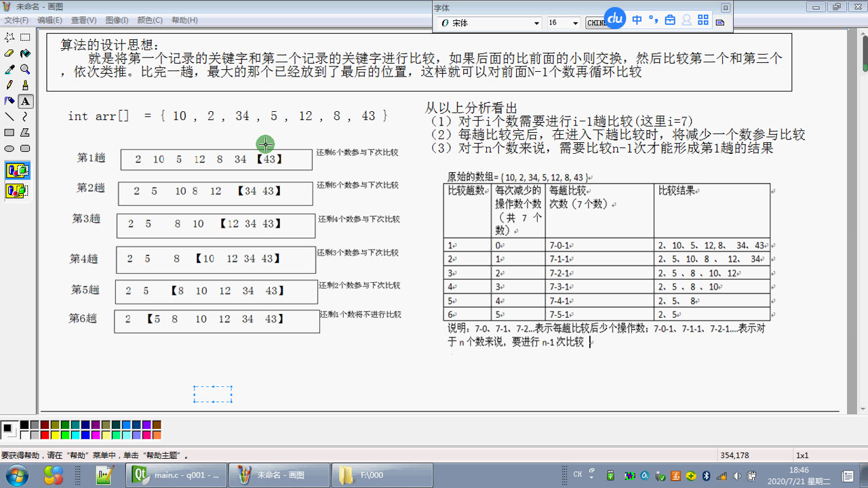The image size is (868, 488).
Task: Expand the font size 16 dropdown
Action: [x=575, y=23]
